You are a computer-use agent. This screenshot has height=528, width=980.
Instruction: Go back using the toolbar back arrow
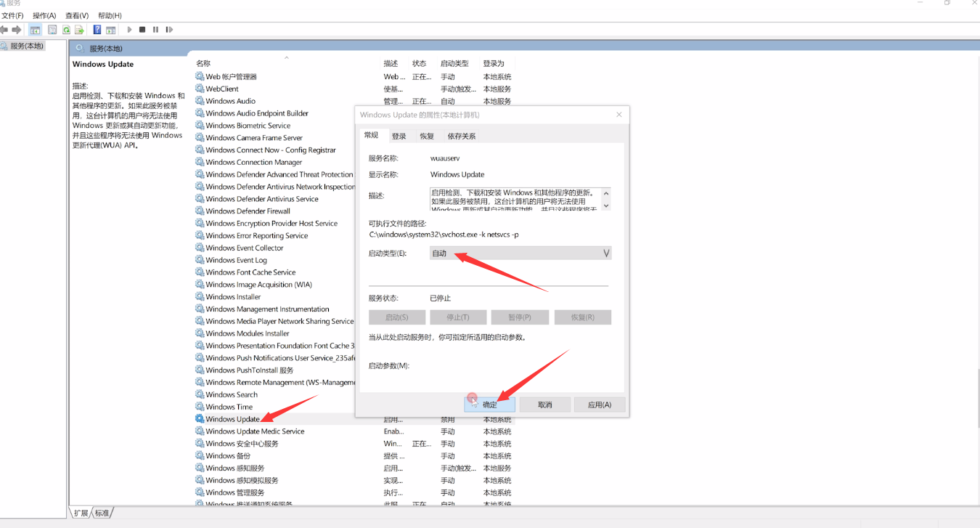pos(4,30)
